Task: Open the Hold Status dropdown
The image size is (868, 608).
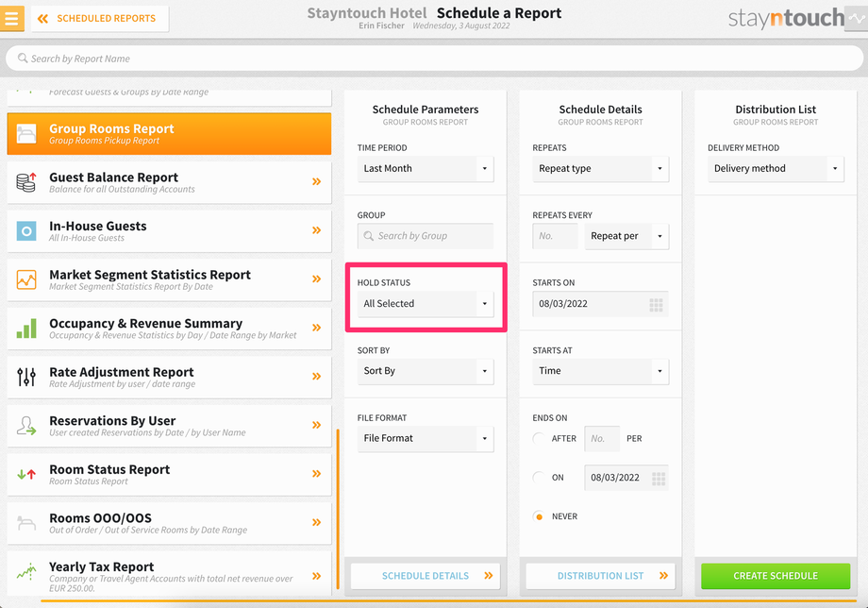Action: click(426, 304)
